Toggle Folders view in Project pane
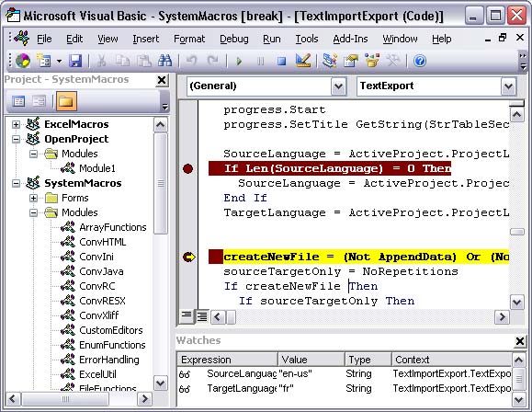This screenshot has height=412, width=532. click(66, 101)
